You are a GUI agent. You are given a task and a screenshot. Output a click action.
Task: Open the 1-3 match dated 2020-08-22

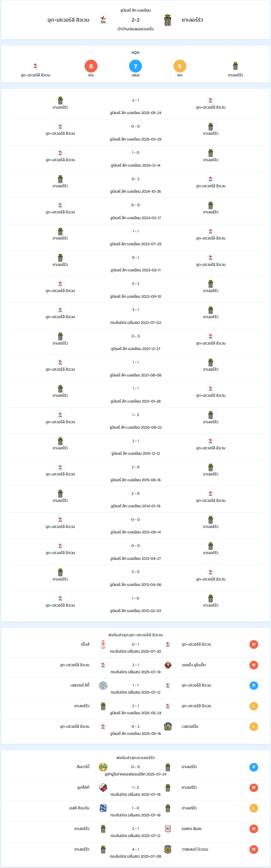coord(135,421)
